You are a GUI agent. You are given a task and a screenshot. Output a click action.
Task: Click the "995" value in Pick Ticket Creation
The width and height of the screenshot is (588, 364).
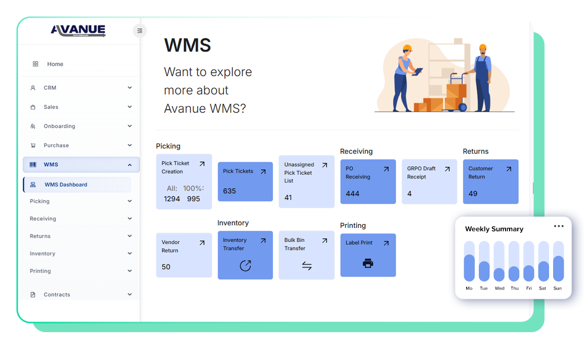[194, 199]
